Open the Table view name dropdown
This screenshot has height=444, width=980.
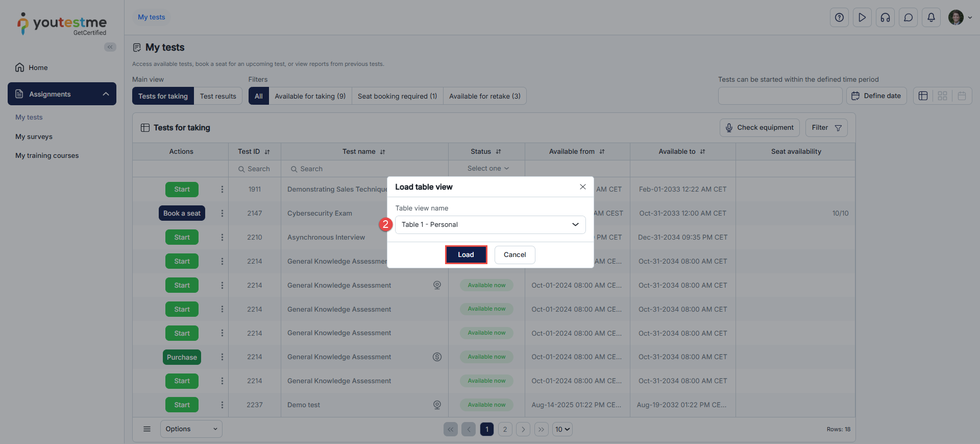[490, 225]
